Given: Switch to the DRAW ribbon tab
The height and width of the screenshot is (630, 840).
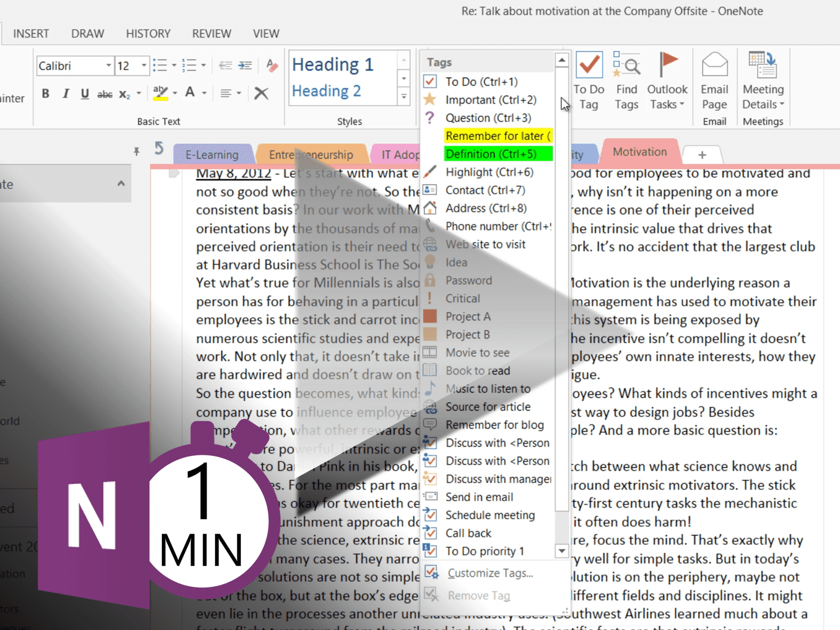Looking at the screenshot, I should point(87,34).
